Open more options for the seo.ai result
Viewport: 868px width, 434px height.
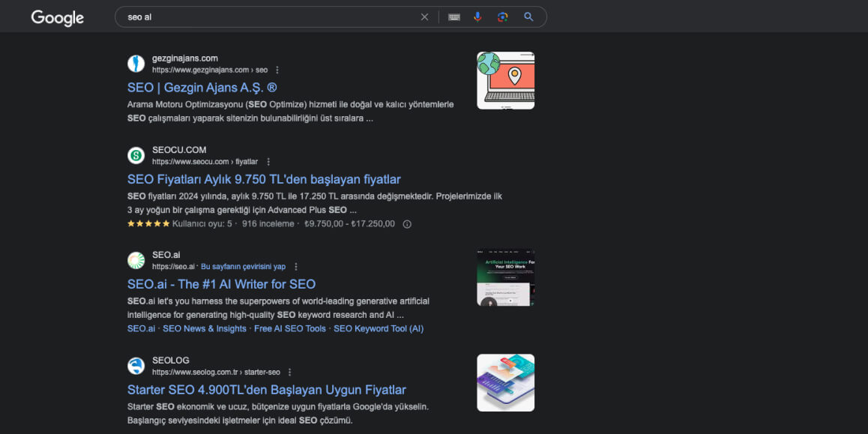click(x=295, y=267)
